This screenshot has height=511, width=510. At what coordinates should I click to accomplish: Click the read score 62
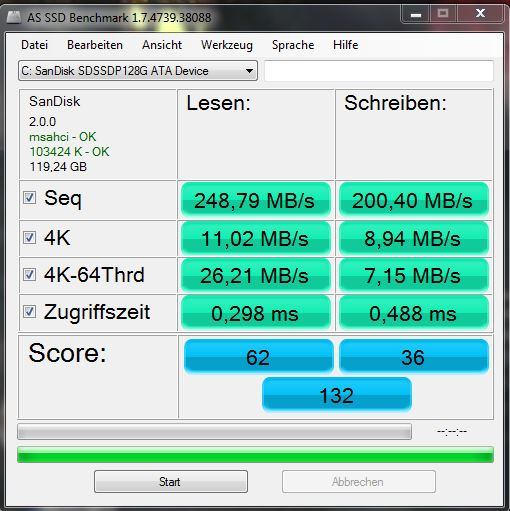(258, 356)
